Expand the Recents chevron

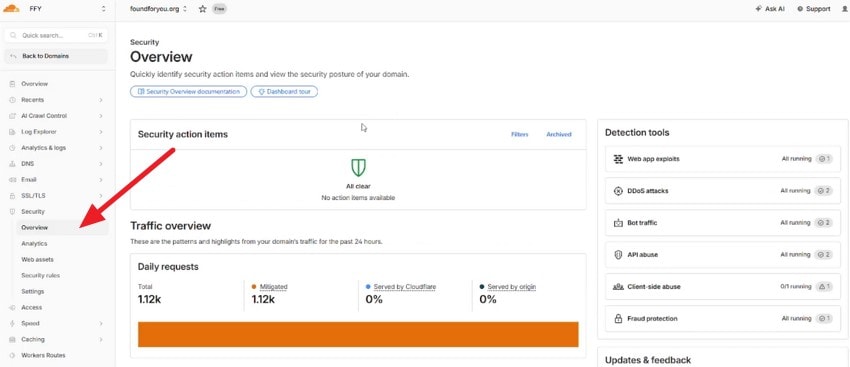click(101, 100)
